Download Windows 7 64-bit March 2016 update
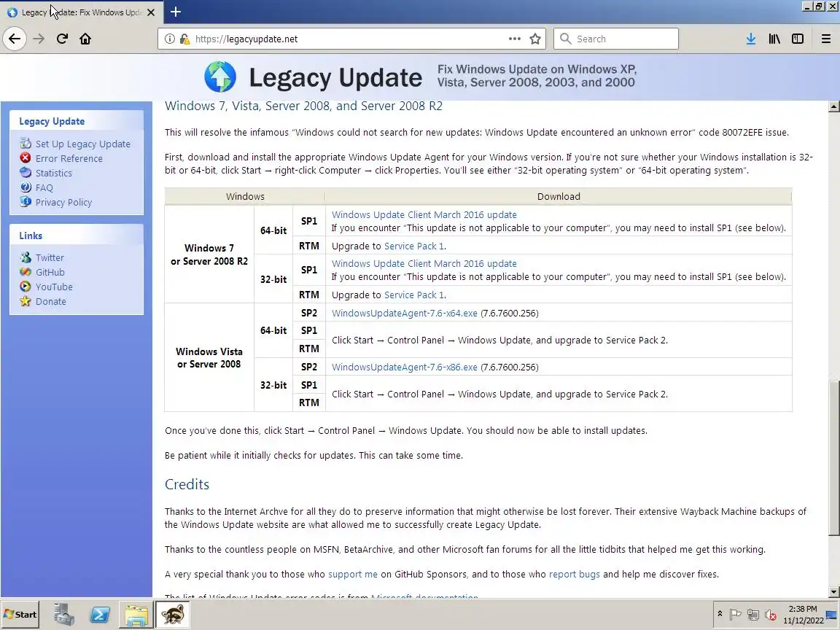The image size is (840, 630). [424, 214]
